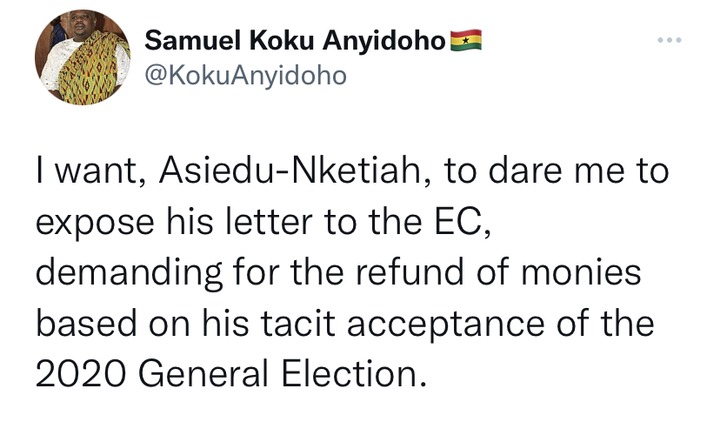
Task: Click the Ghana flag emoji beside the name
Action: pos(468,41)
